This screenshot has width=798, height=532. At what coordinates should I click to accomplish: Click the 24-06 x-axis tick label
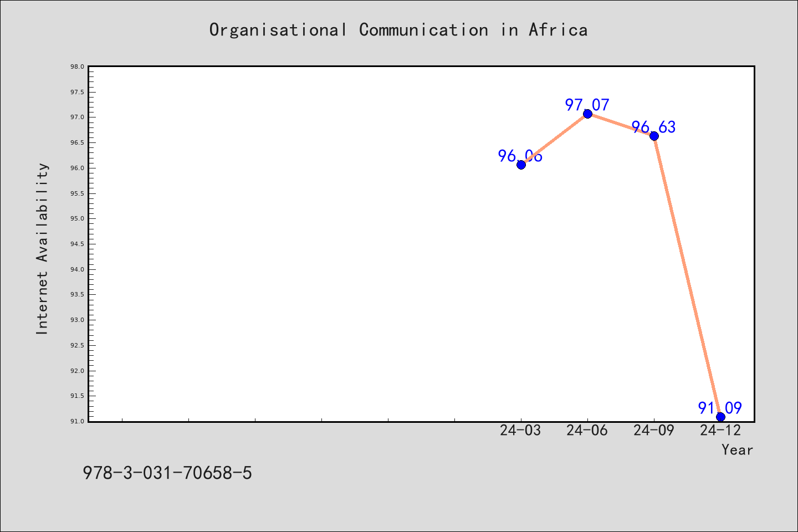click(587, 430)
